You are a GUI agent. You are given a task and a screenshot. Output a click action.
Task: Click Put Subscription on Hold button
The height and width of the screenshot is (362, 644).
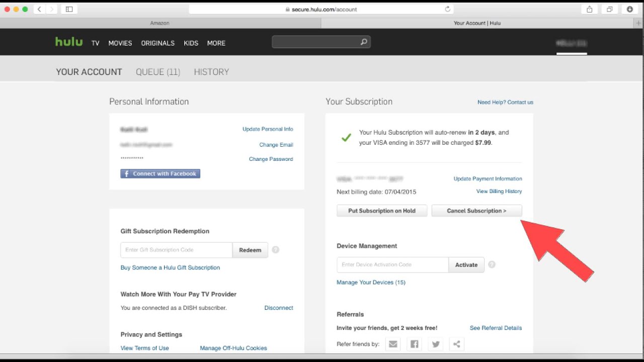[x=382, y=211]
